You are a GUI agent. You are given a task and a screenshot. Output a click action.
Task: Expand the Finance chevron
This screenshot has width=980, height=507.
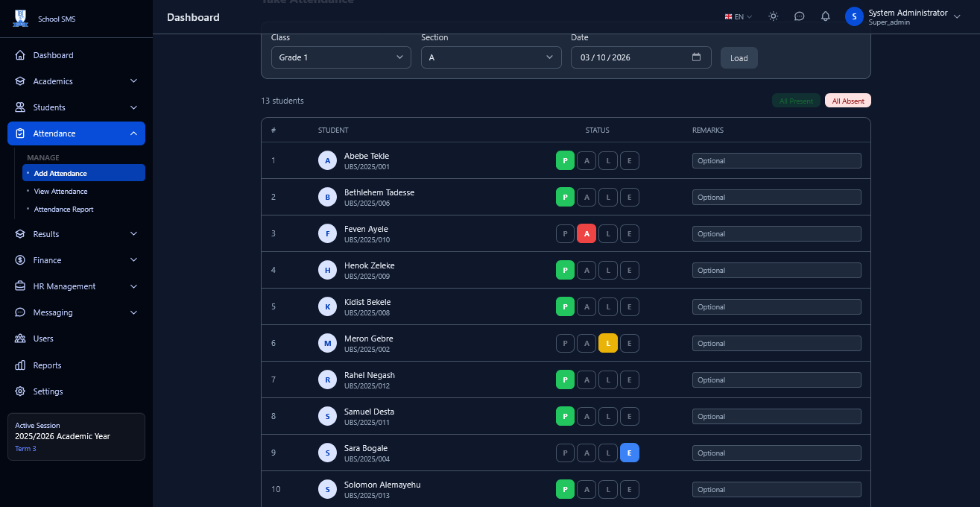point(133,260)
